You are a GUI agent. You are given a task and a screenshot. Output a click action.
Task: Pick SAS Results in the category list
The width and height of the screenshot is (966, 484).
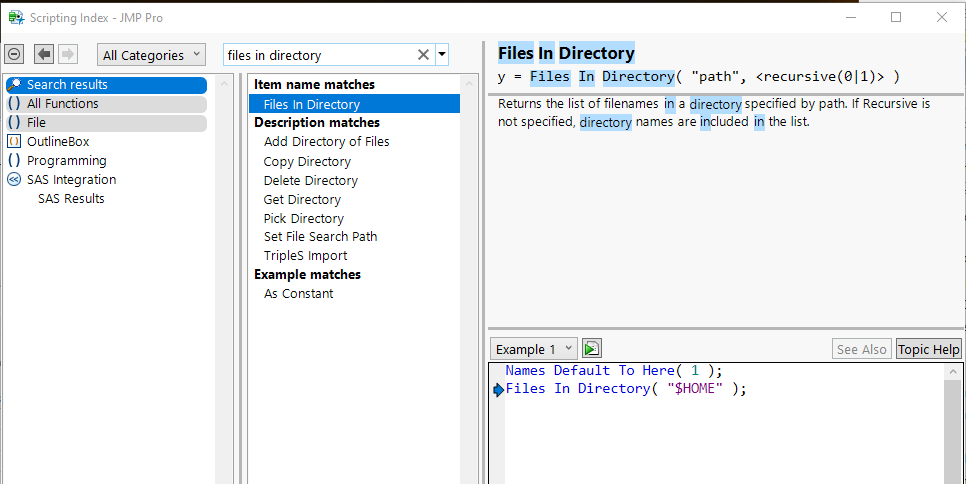[x=71, y=199]
